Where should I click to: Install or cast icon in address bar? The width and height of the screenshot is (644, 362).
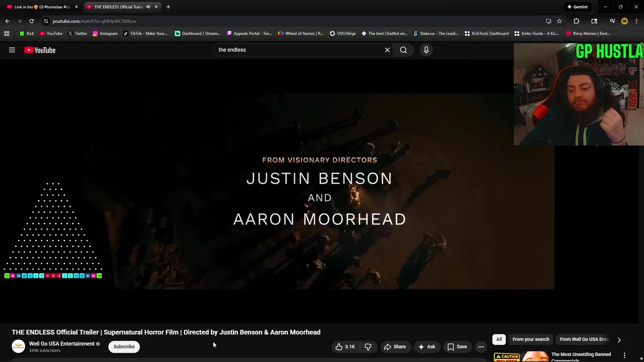coord(548,21)
